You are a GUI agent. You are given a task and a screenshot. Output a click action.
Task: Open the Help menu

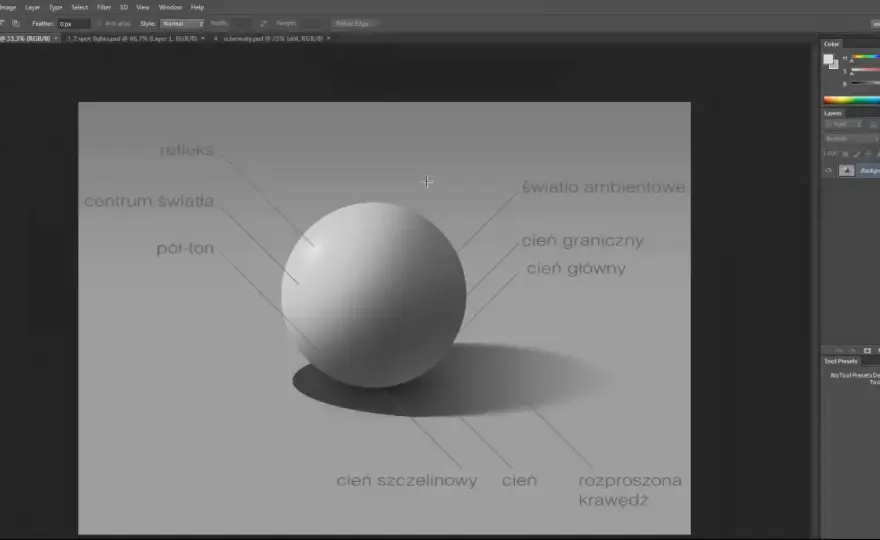click(197, 7)
